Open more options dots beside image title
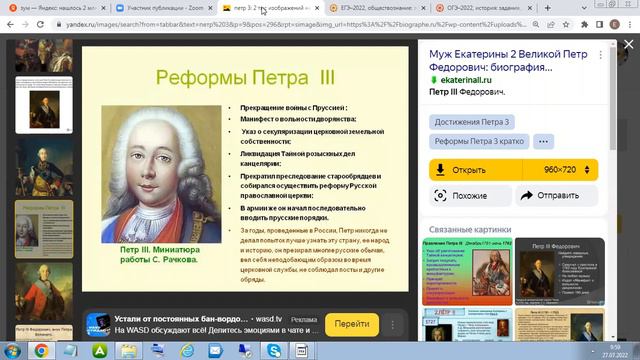This screenshot has width=640, height=360. (x=600, y=55)
